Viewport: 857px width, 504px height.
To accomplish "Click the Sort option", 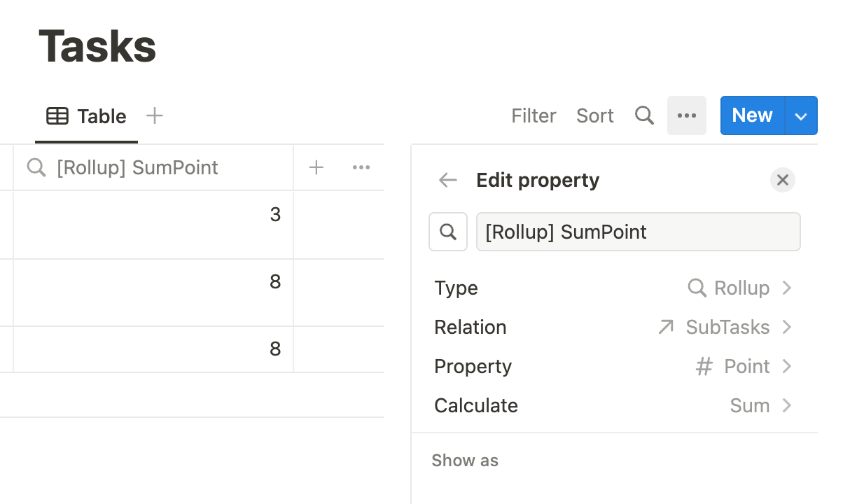I will (594, 115).
